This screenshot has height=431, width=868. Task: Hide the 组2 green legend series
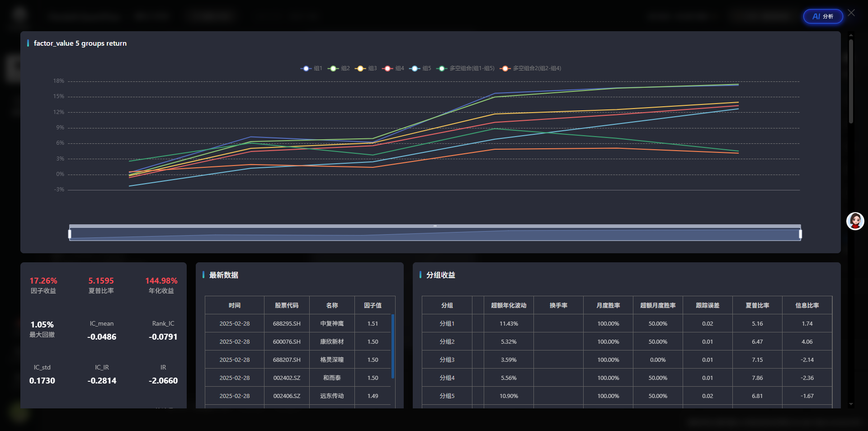pyautogui.click(x=334, y=68)
